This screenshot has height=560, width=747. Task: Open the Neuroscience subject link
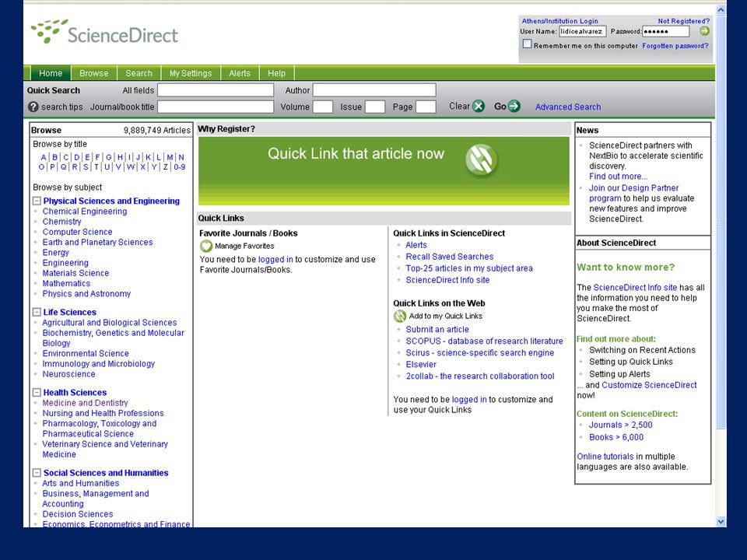[x=68, y=374]
